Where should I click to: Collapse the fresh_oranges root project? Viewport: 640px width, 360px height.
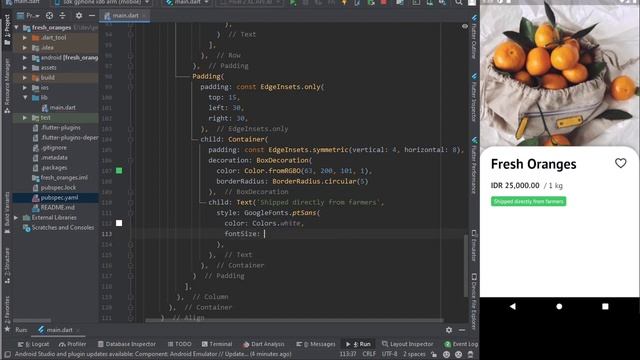[16, 27]
